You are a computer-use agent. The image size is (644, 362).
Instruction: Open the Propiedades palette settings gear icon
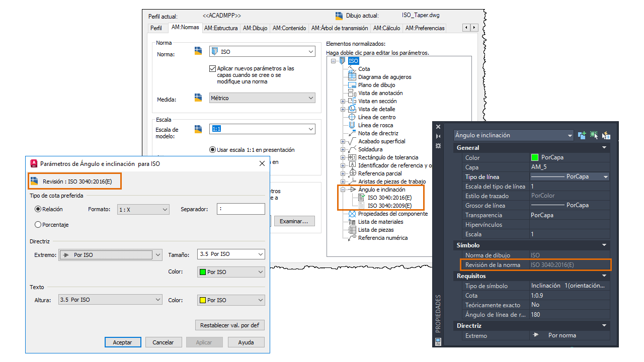click(x=438, y=145)
